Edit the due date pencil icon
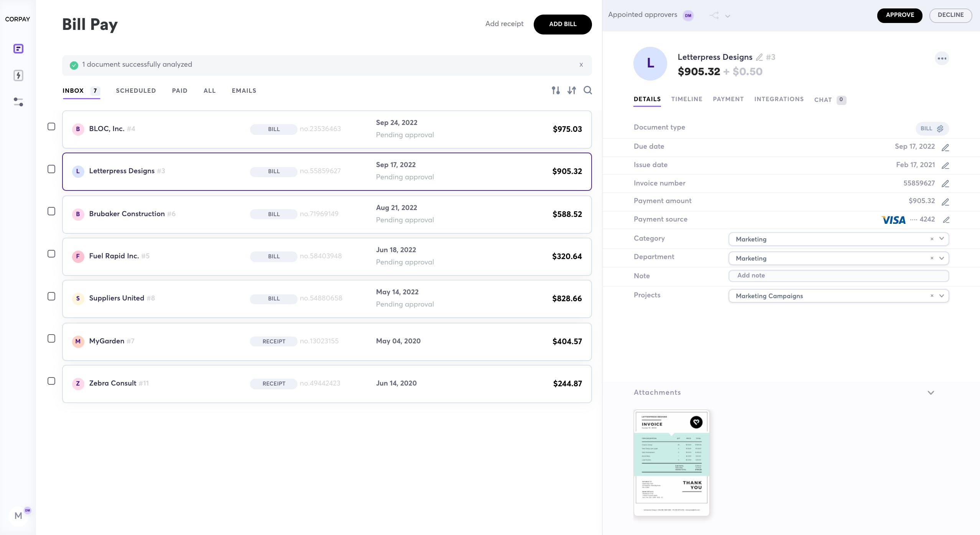Screen dimensions: 980x535 [x=945, y=148]
